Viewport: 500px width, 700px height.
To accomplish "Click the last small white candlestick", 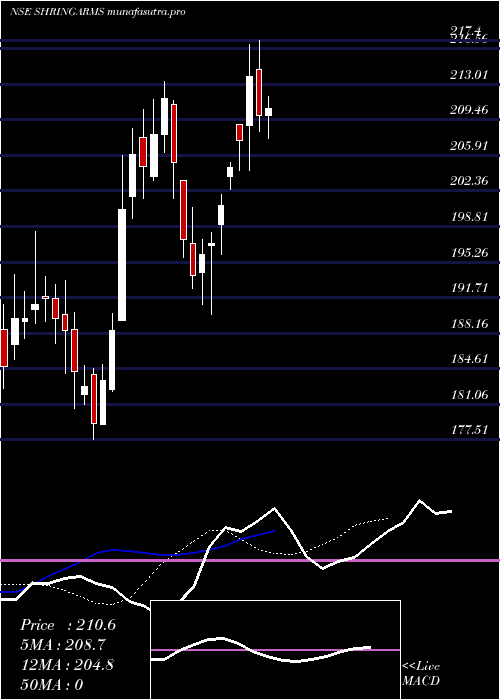I will (x=268, y=112).
